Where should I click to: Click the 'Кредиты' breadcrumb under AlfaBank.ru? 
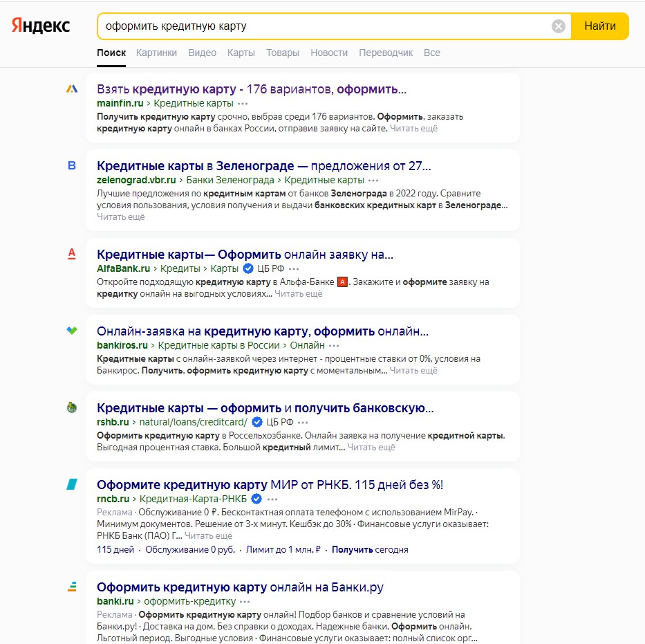180,268
